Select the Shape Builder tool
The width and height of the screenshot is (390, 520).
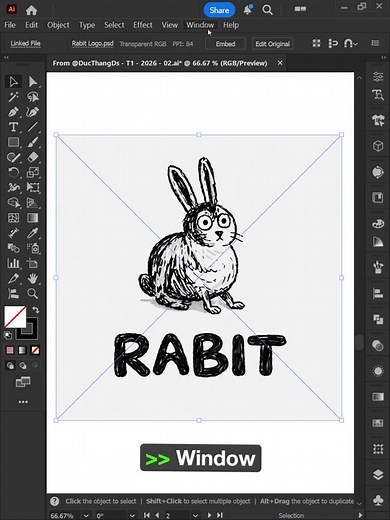point(13,202)
